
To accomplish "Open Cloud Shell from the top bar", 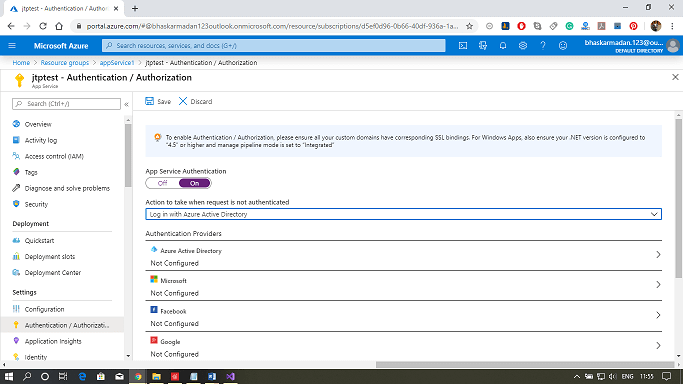I will coord(463,46).
